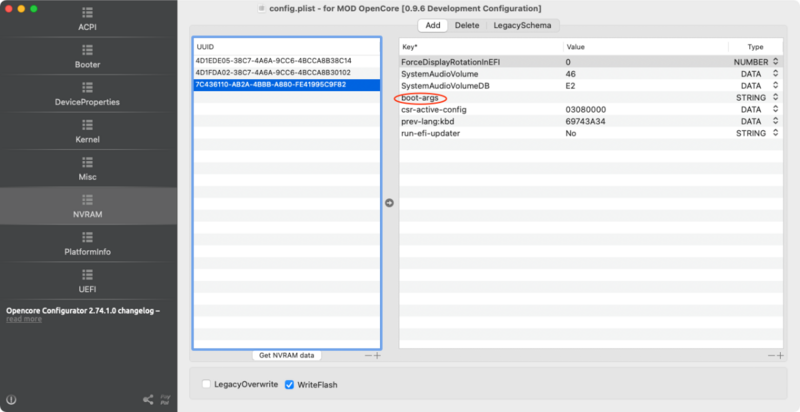
Task: Select the SystemAudioVolume key
Action: (x=440, y=74)
